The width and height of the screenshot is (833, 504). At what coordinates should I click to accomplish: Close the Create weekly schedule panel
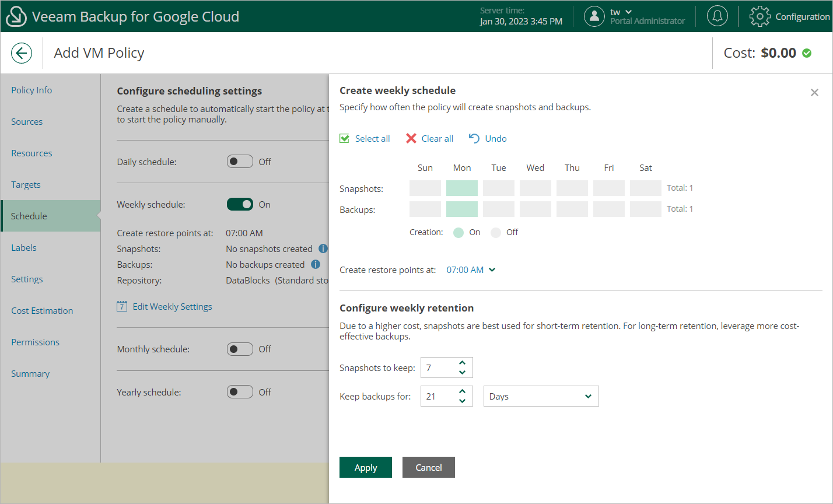[814, 93]
